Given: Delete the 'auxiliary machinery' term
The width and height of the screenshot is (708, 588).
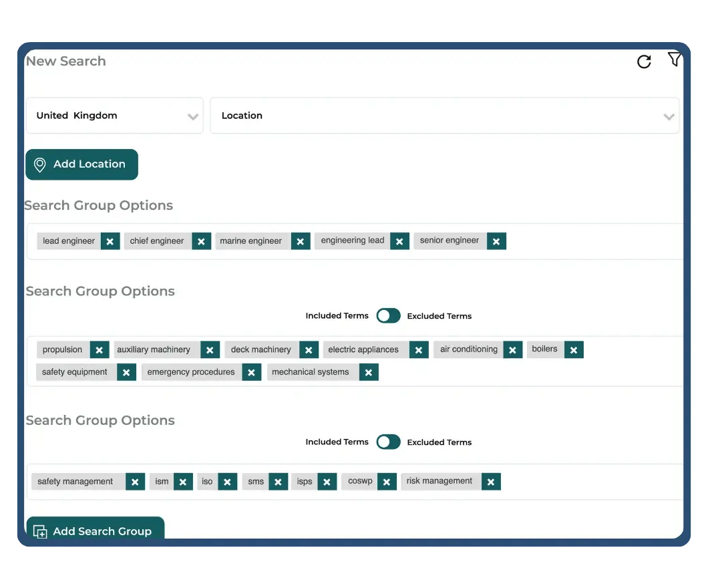Looking at the screenshot, I should (x=210, y=349).
